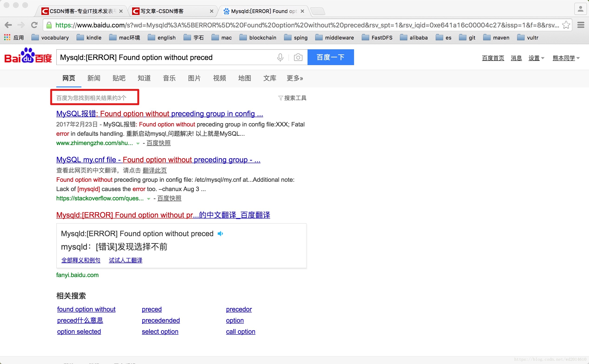589x364 pixels.
Task: Click the browser forward arrow
Action: point(21,25)
